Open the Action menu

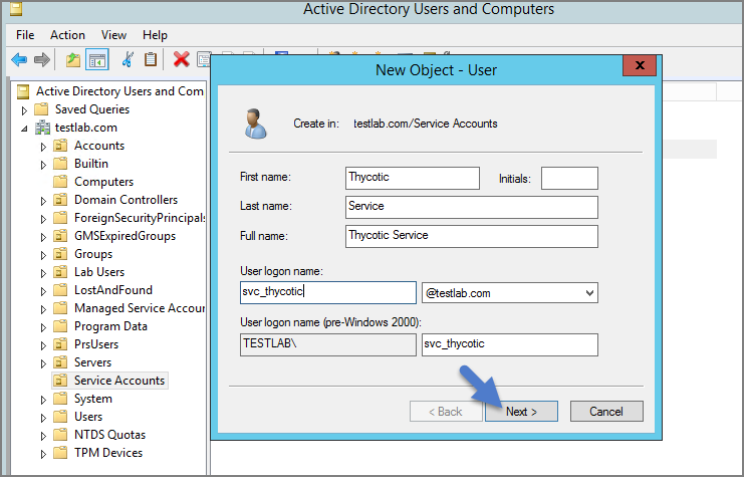67,35
